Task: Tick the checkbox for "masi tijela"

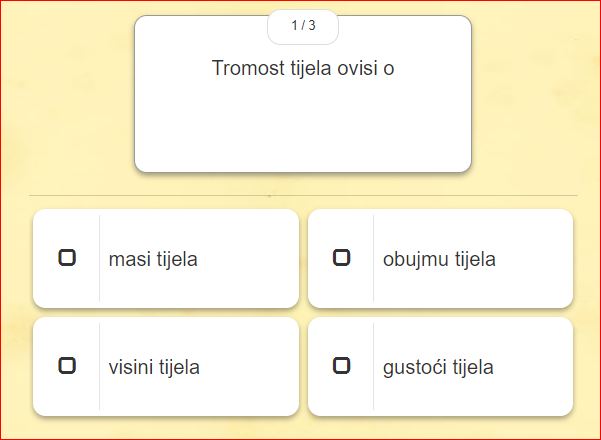Action: pyautogui.click(x=67, y=258)
